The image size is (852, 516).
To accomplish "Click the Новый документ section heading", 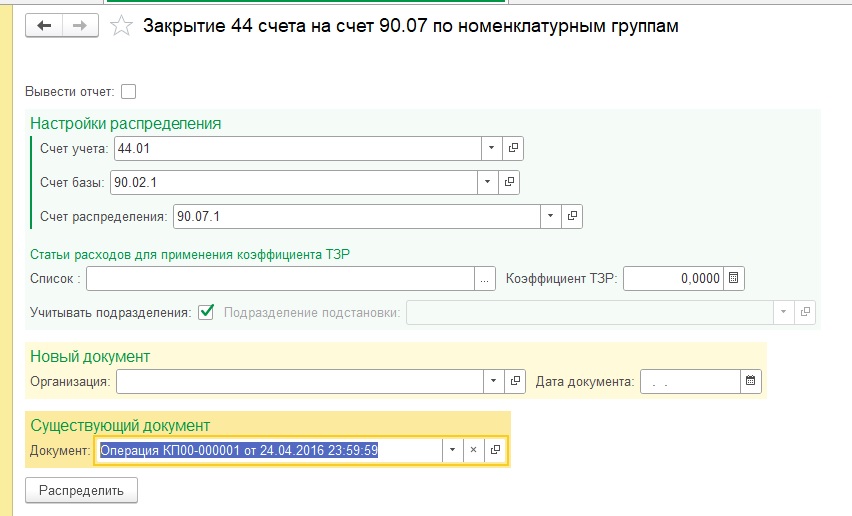I will (90, 356).
